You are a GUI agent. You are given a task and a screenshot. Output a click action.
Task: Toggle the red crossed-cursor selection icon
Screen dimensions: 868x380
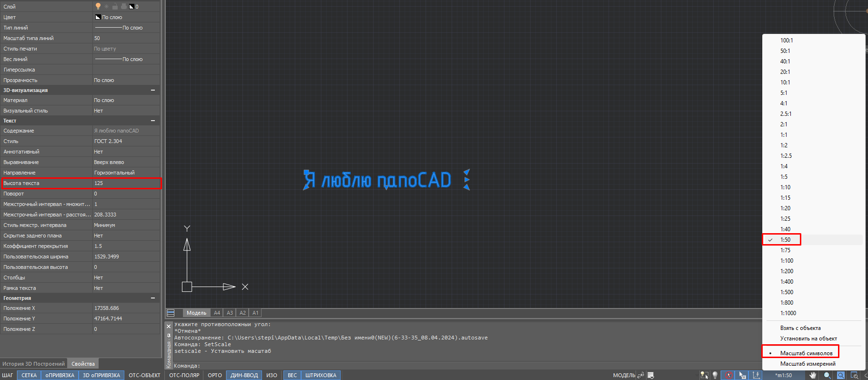(x=728, y=375)
